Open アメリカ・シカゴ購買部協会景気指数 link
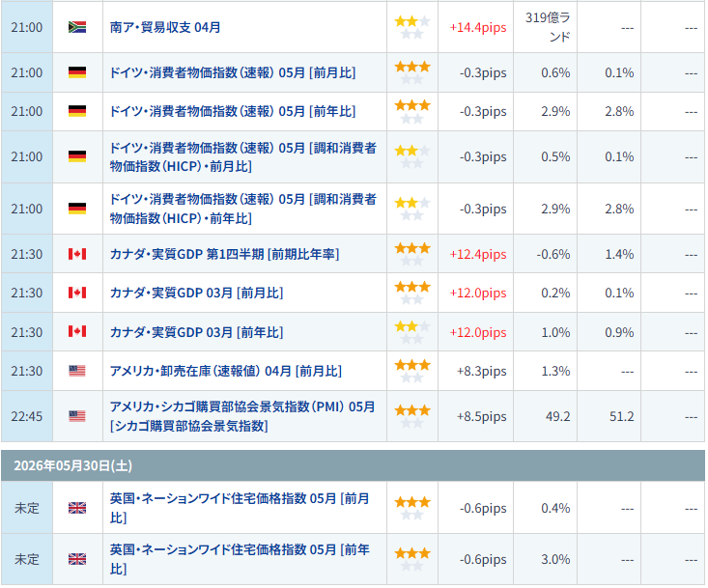Viewport: 708px width, 588px height. click(242, 416)
